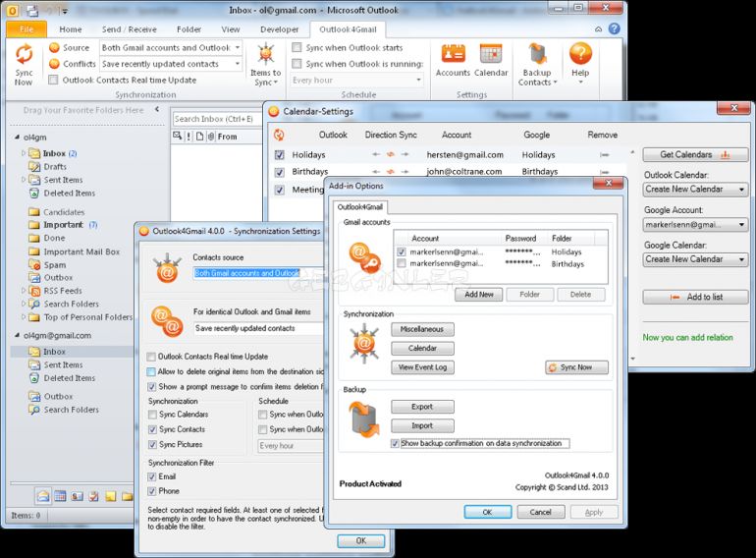Expand the Search Folders node under ol4gm

[x=24, y=304]
